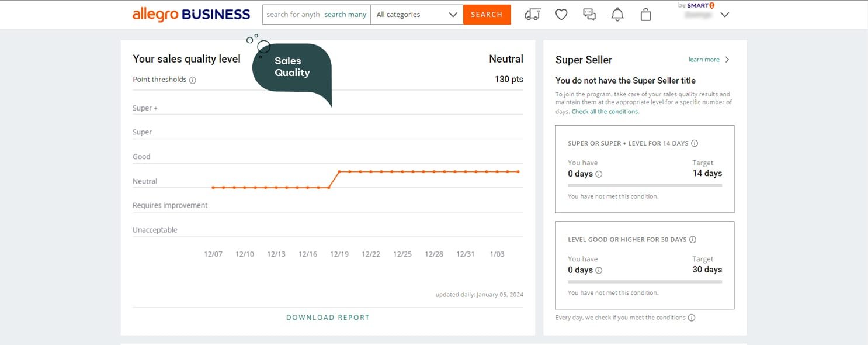868x345 pixels.
Task: Click the Allegro Business logo
Action: click(x=191, y=15)
